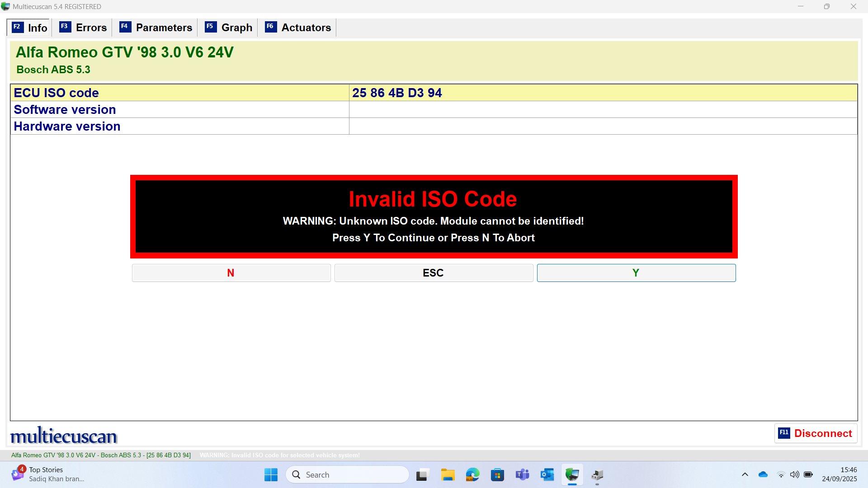868x488 pixels.
Task: Click the Multiecuscan icon in the title bar
Action: 6,6
